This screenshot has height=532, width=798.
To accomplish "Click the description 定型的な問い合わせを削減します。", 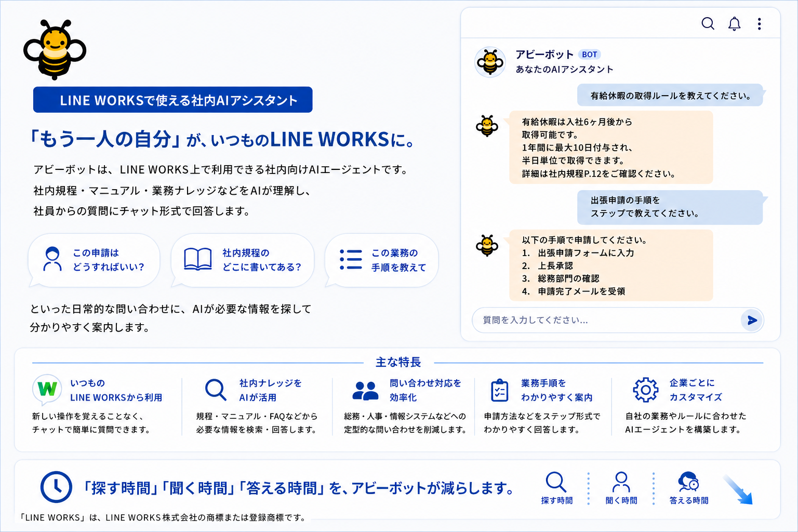I will pos(405,430).
